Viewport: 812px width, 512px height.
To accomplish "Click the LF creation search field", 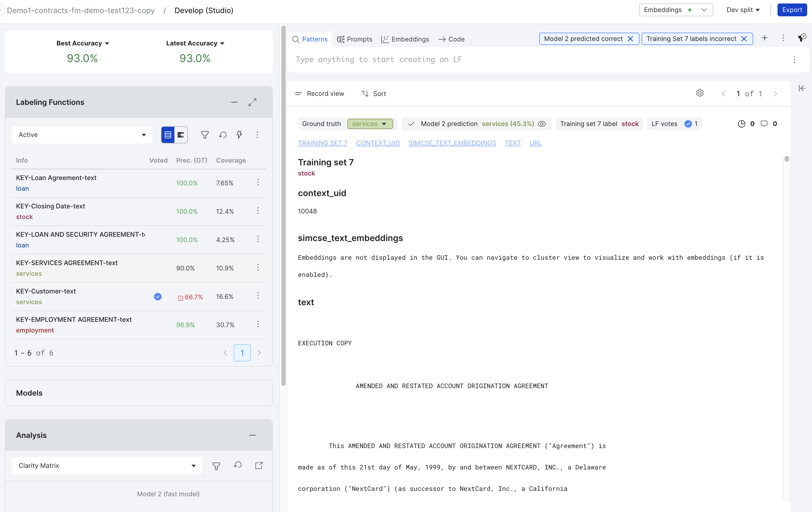I will point(539,60).
